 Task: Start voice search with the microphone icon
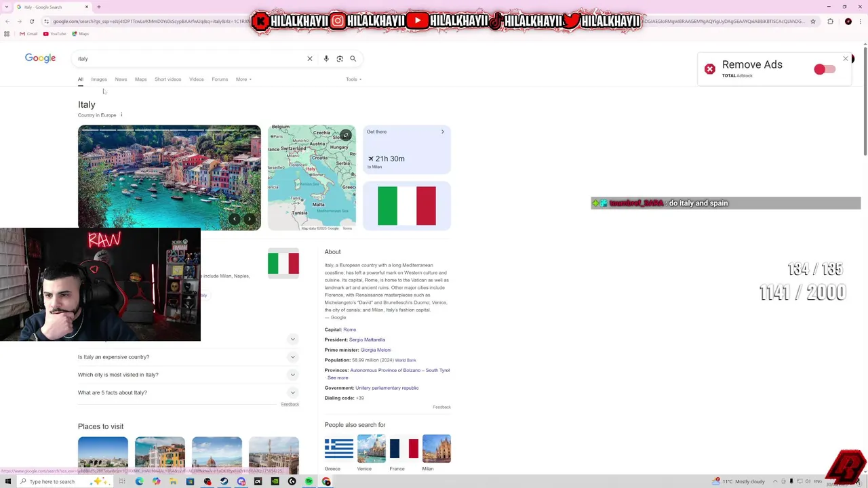326,59
